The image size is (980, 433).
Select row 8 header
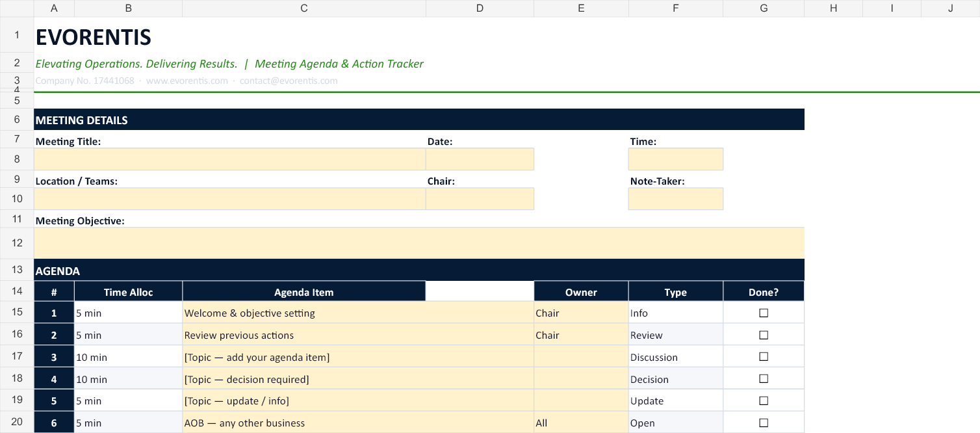(x=17, y=159)
